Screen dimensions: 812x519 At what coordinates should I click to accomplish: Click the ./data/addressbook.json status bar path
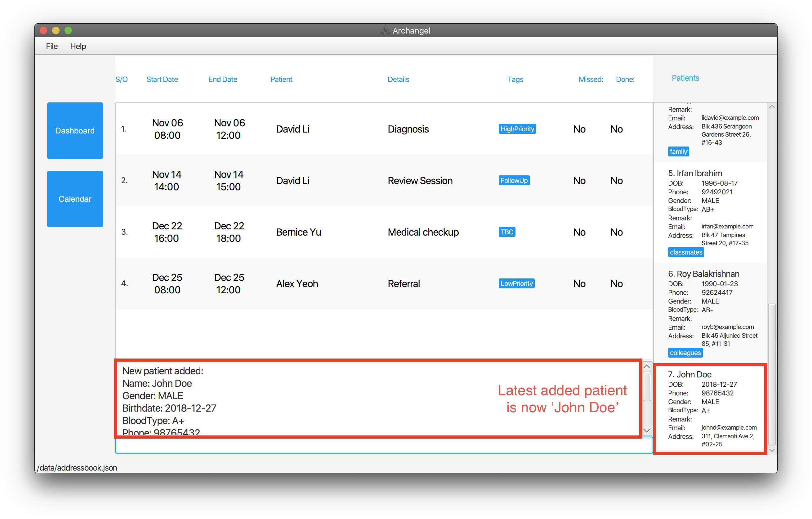(x=76, y=468)
